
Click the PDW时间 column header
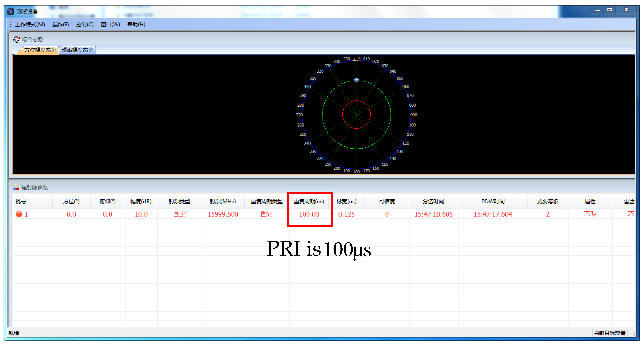[493, 201]
